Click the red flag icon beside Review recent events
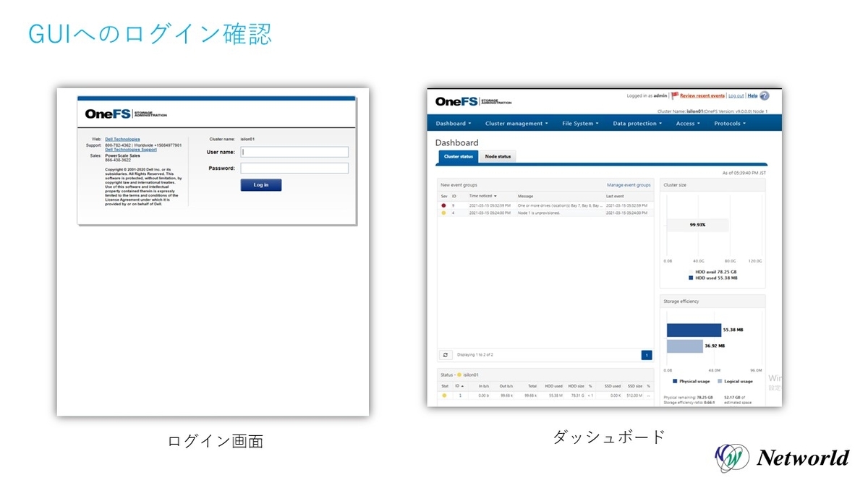The image size is (868, 488). click(x=675, y=95)
